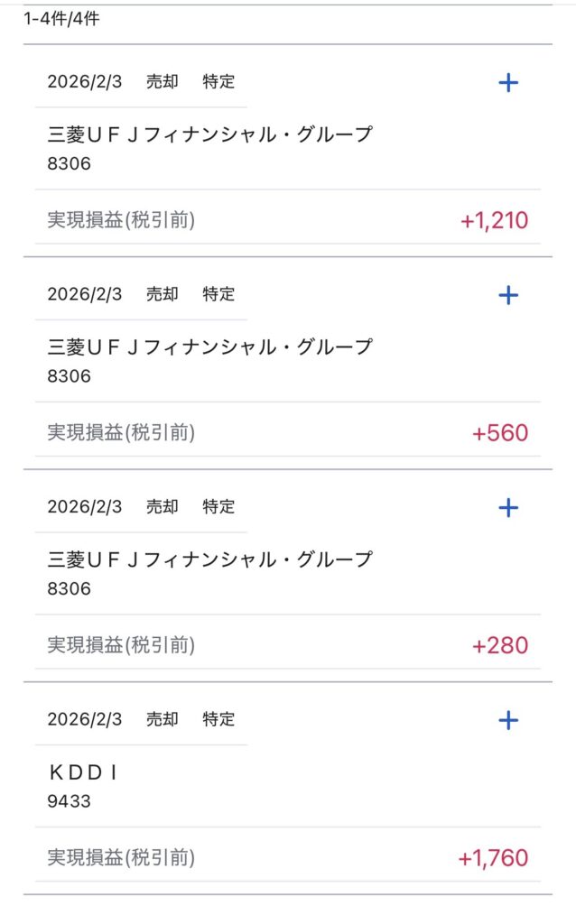The image size is (576, 924).
Task: Click 実現損益(税引前) label beside +1,760
Action: [121, 858]
